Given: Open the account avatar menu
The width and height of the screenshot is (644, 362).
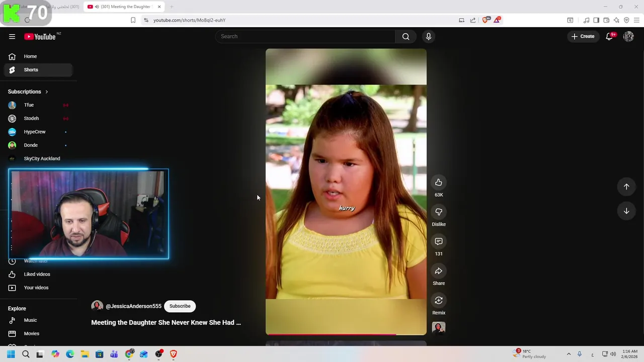Looking at the screenshot, I should pos(628,36).
